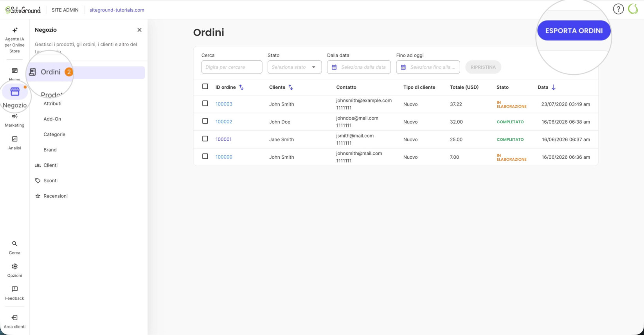Tick the checkbox for order 100001

coord(205,139)
